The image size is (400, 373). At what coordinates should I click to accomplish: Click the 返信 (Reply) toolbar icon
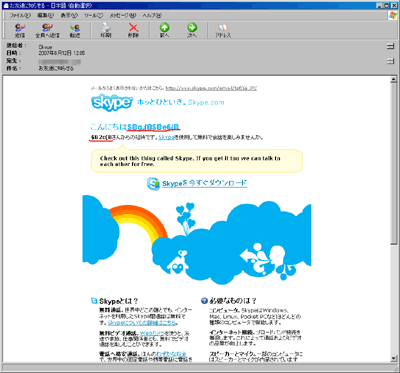tap(20, 28)
